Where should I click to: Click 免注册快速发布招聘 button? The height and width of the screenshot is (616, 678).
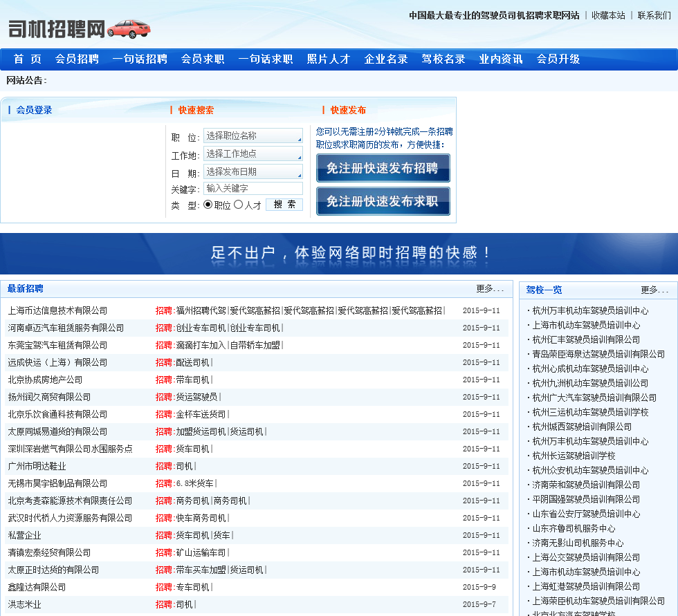[383, 168]
